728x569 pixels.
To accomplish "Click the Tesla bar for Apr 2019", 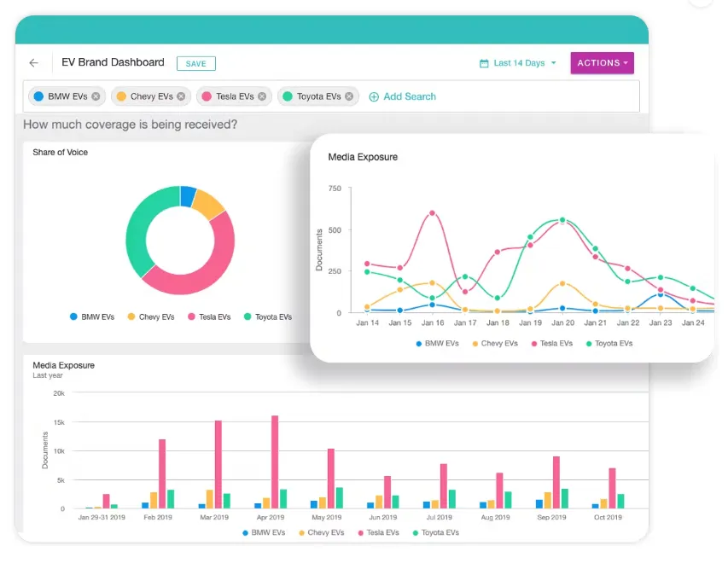I will pyautogui.click(x=275, y=462).
